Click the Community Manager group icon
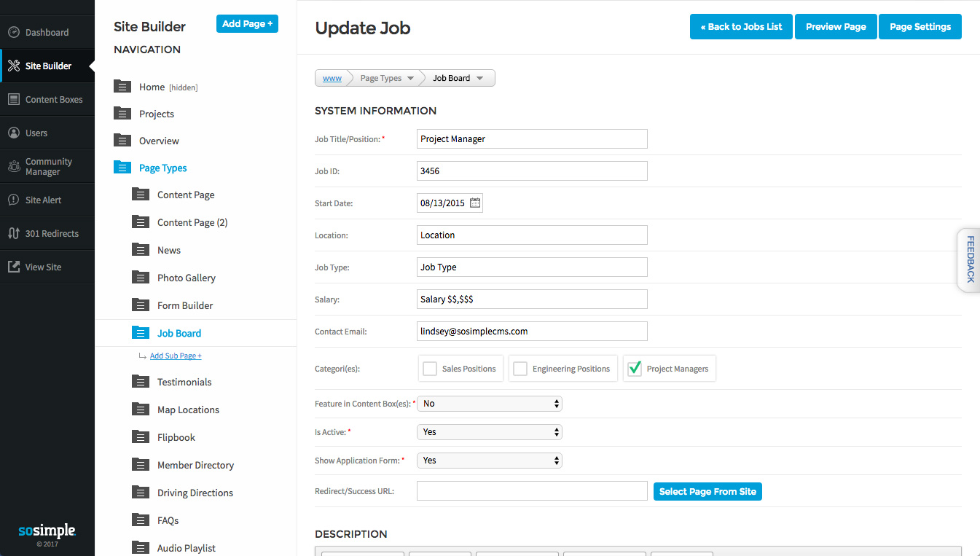Screen dimensions: 980x556 pyautogui.click(x=14, y=167)
